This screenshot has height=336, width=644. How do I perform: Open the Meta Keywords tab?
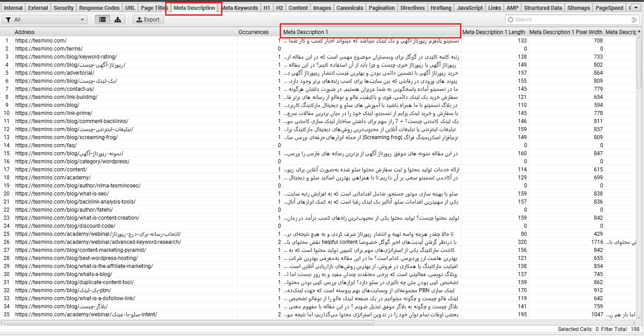[x=240, y=8]
